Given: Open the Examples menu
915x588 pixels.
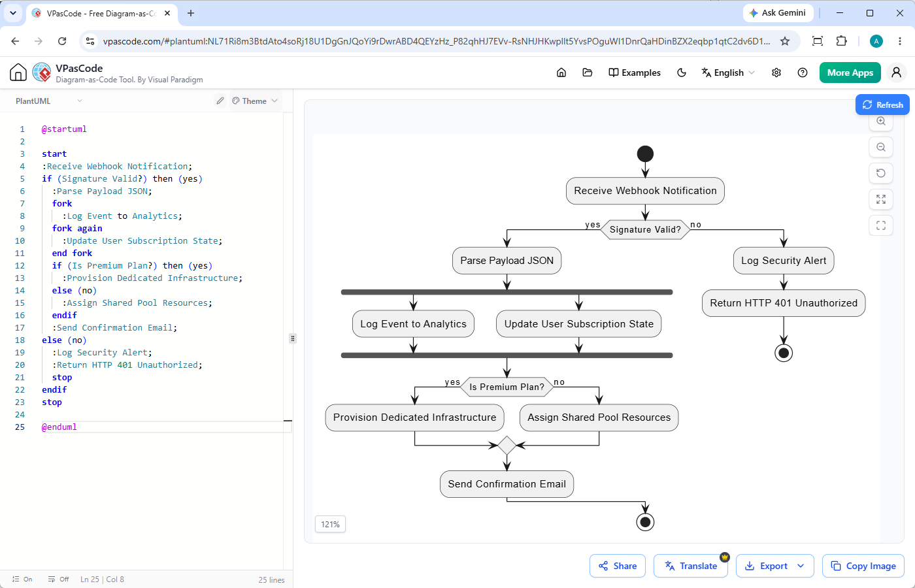Looking at the screenshot, I should click(x=635, y=73).
